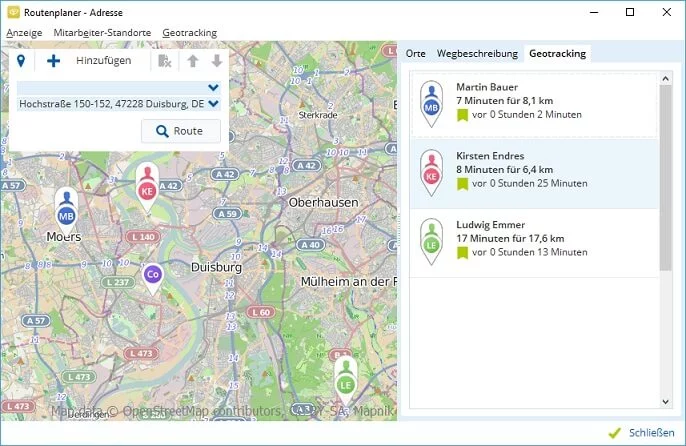The height and width of the screenshot is (446, 686).
Task: Click the location pin icon in route toolbar
Action: pos(21,61)
